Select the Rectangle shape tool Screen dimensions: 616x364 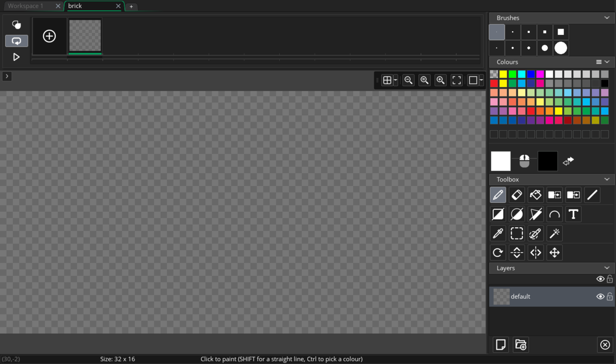[498, 214]
